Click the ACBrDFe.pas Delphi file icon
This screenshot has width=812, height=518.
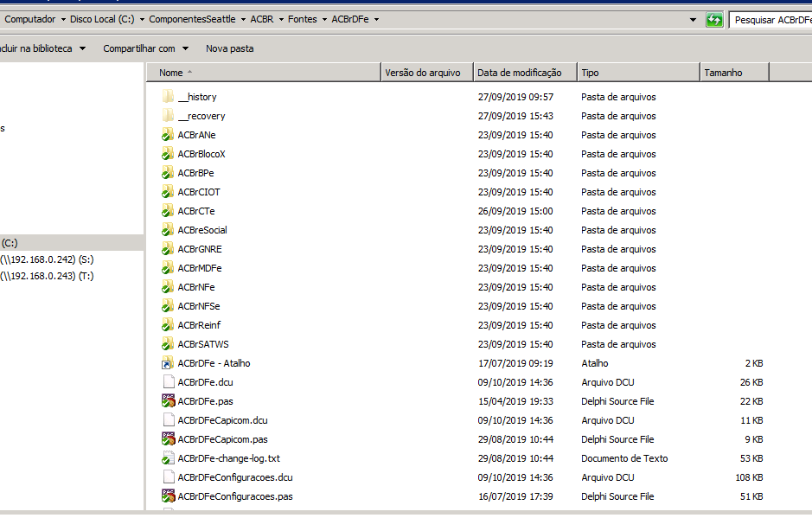[168, 401]
